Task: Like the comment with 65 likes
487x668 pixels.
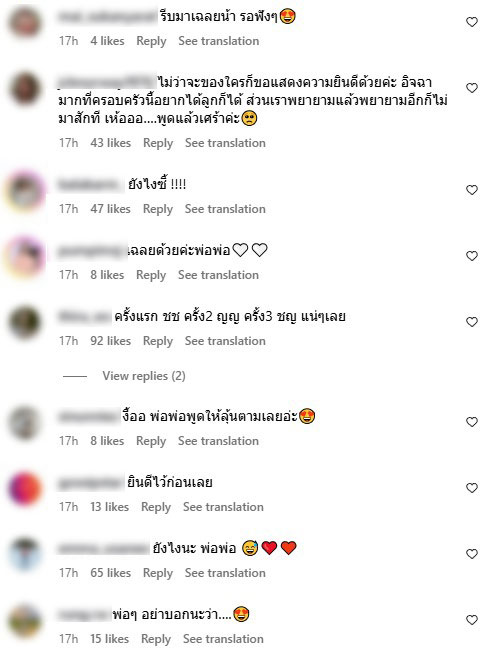Action: pos(472,554)
